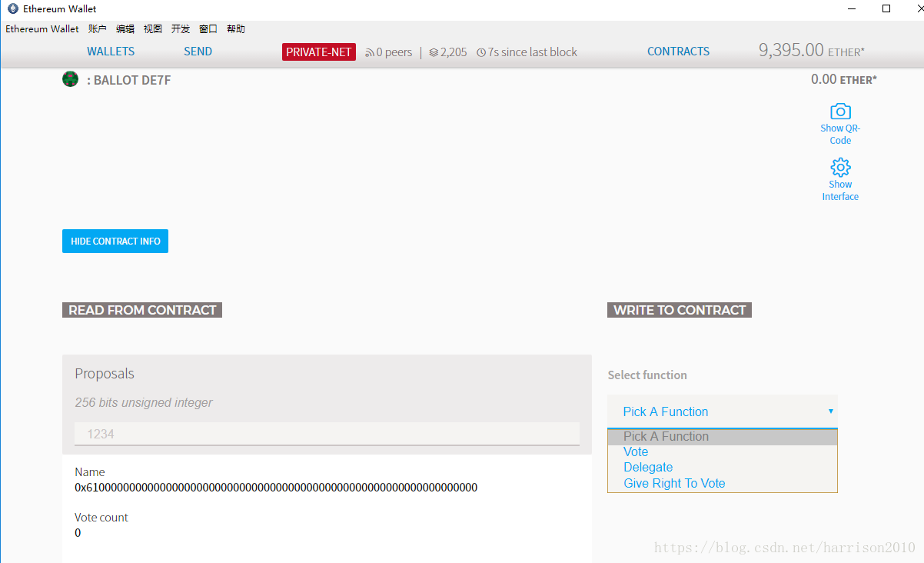Open the 开发 menu
924x563 pixels.
pos(181,28)
